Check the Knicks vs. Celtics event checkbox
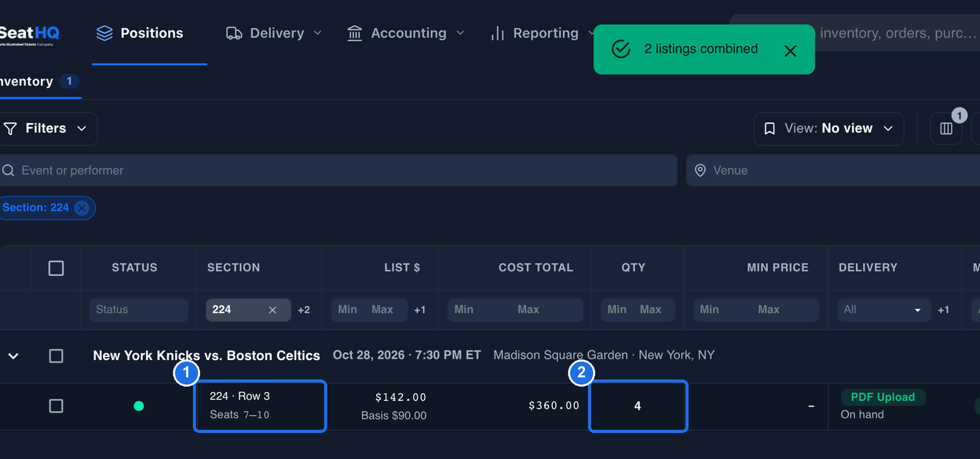The image size is (980, 459). (56, 356)
